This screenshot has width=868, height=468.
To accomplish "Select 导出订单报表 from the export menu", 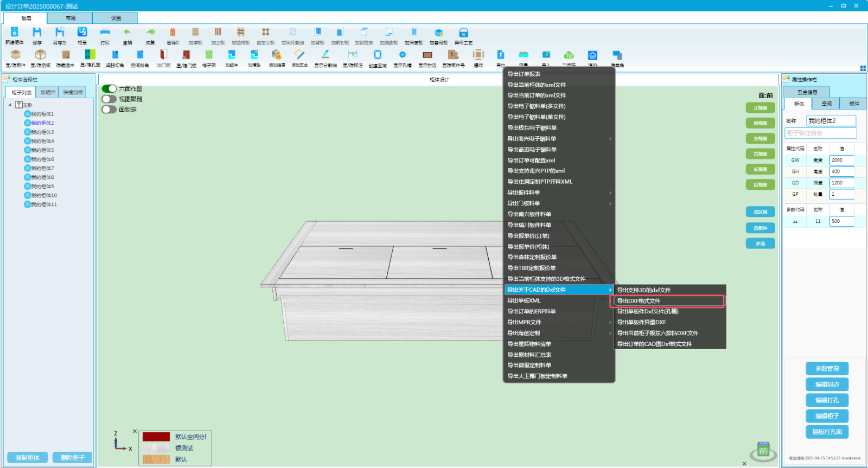I will [x=559, y=74].
